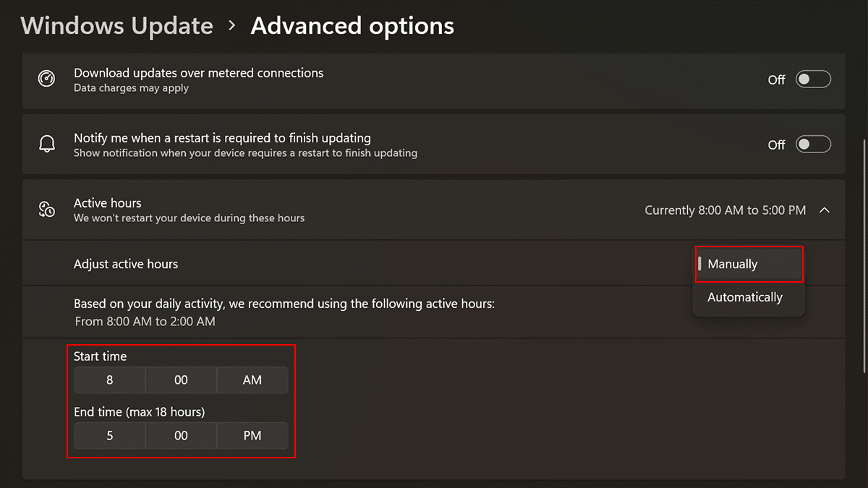Screen dimensions: 868x488
Task: Open the Start time minutes picker
Action: coord(181,380)
